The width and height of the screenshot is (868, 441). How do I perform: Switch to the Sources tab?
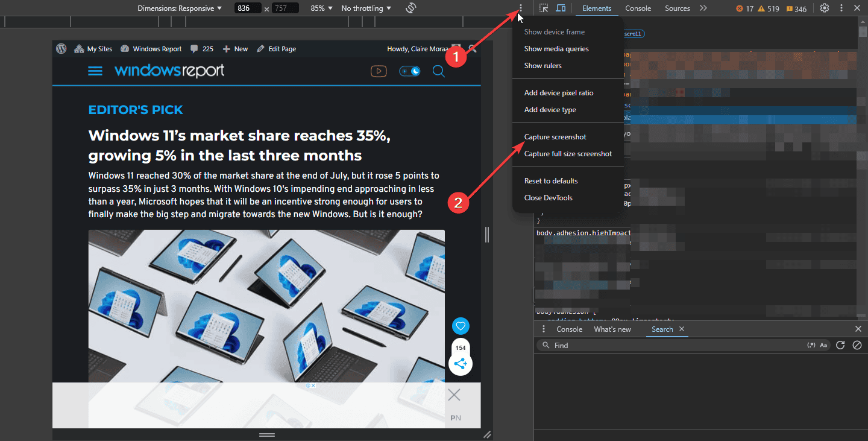tap(677, 8)
